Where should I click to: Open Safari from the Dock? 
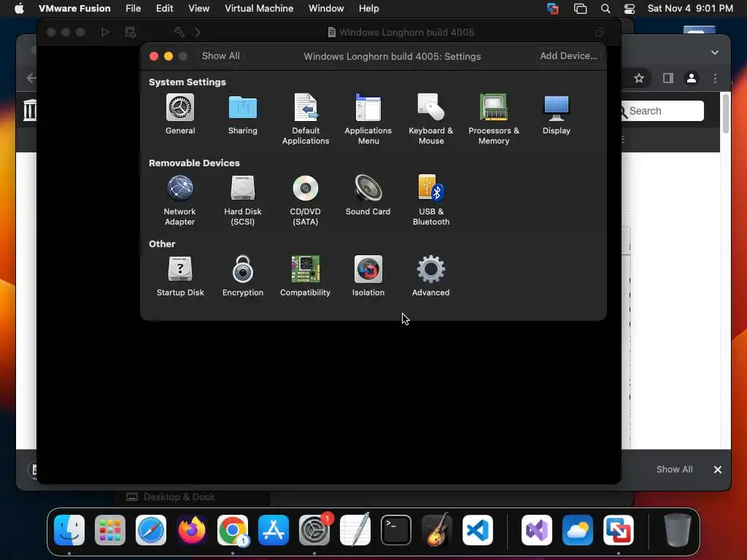(x=151, y=530)
